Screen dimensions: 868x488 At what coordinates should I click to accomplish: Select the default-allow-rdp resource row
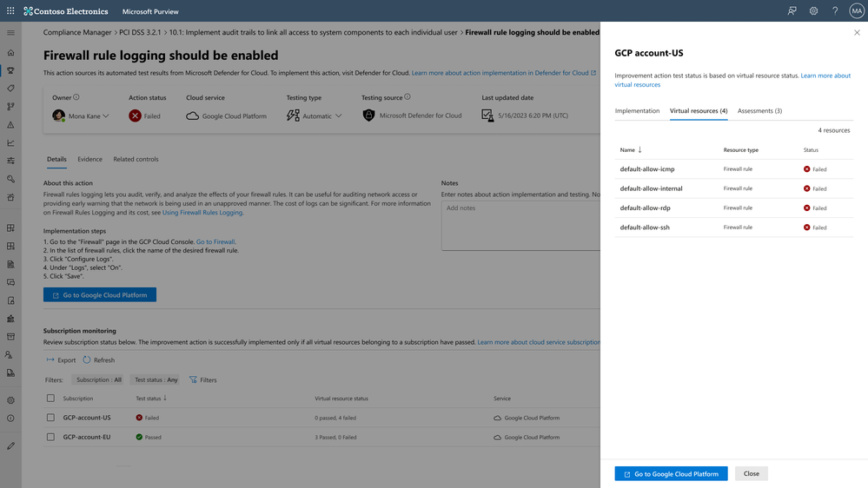pos(733,208)
